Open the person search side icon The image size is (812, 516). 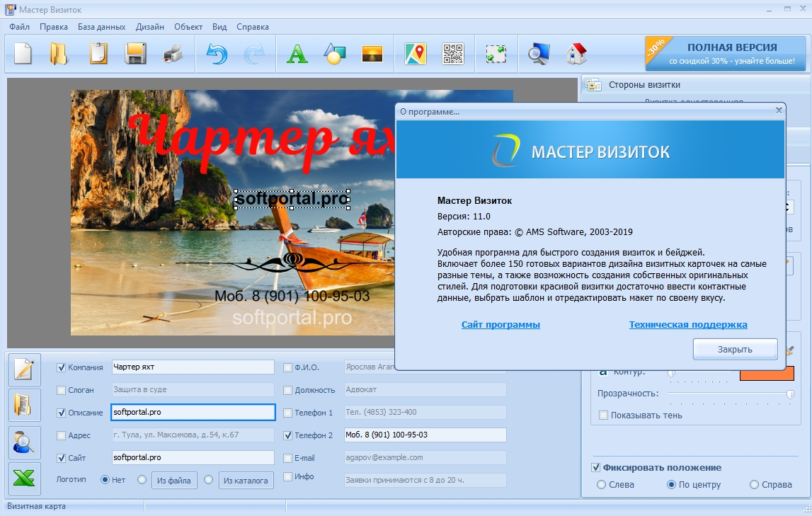click(24, 442)
